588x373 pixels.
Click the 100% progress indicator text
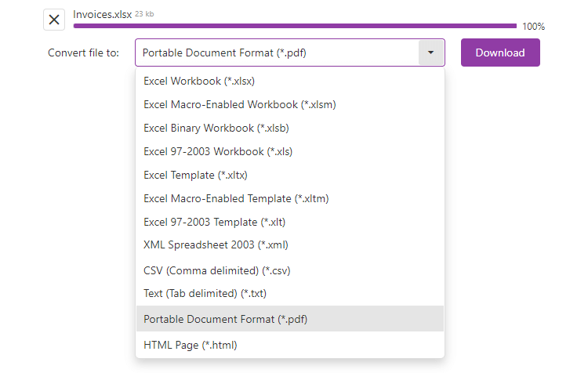(x=533, y=27)
